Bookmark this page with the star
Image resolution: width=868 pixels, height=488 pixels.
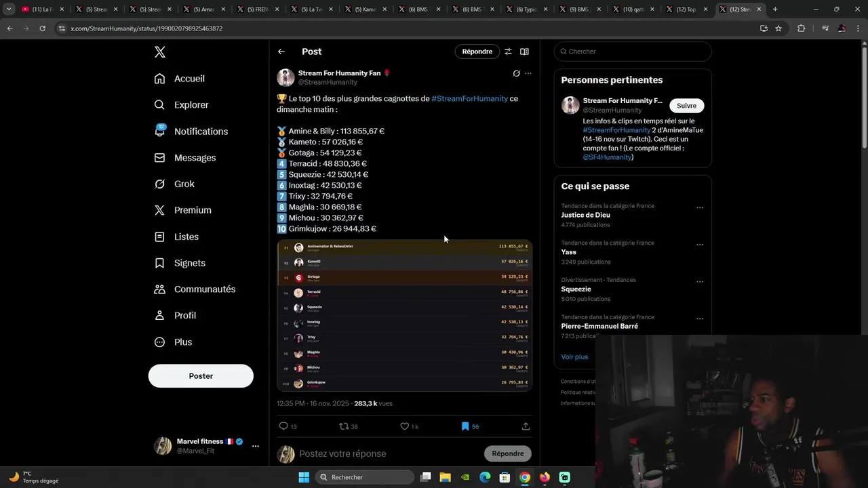coord(778,28)
